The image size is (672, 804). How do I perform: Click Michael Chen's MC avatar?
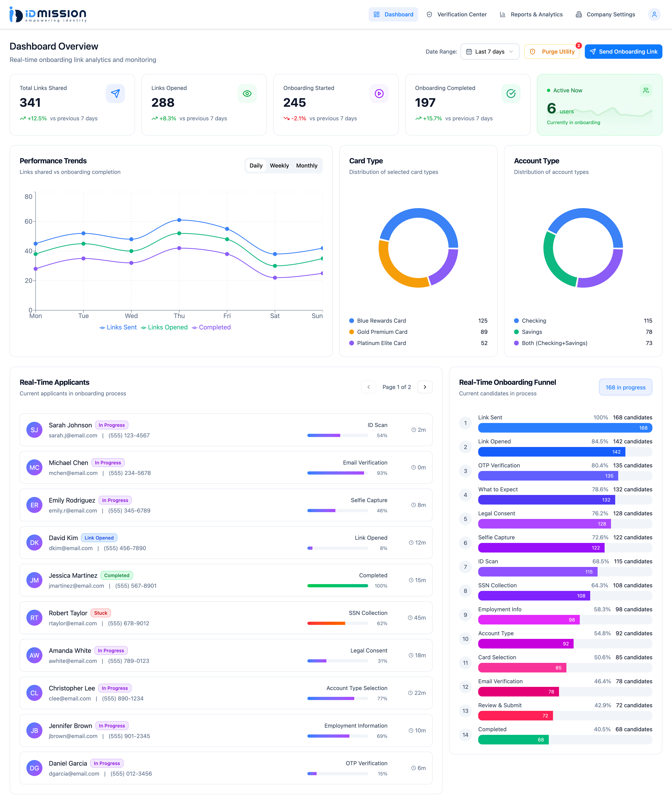coord(34,468)
